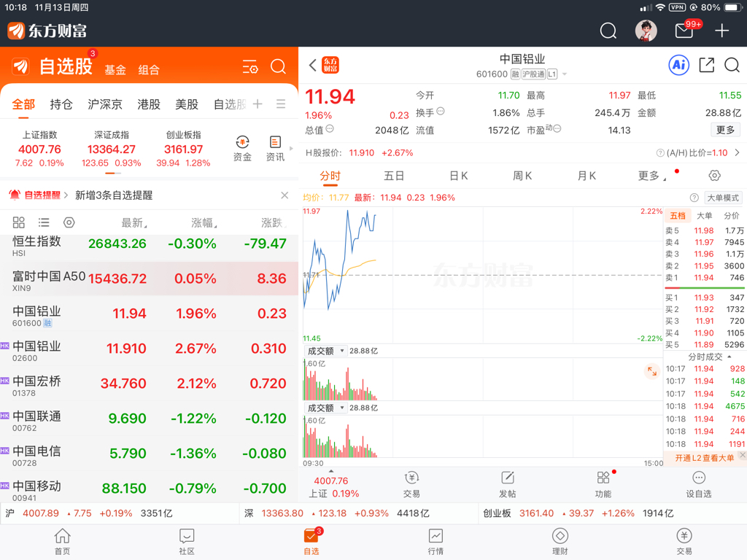Image resolution: width=747 pixels, height=560 pixels.
Task: Select the 港股 tab
Action: [149, 104]
